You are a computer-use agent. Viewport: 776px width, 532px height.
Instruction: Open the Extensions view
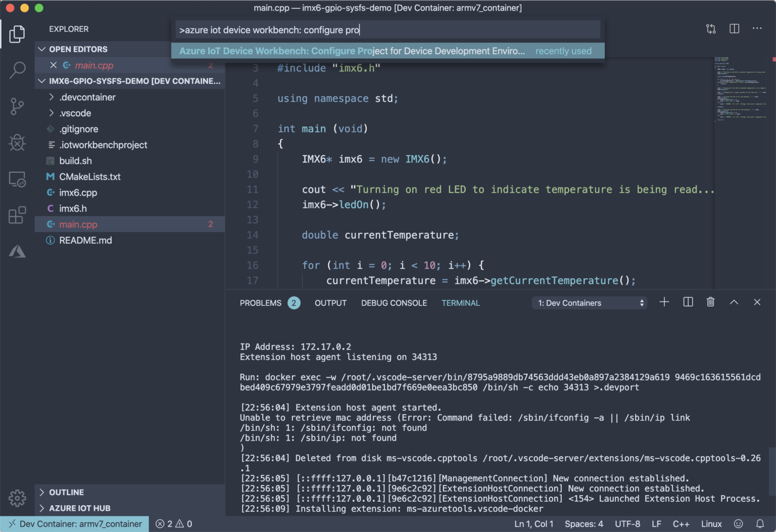(x=17, y=215)
